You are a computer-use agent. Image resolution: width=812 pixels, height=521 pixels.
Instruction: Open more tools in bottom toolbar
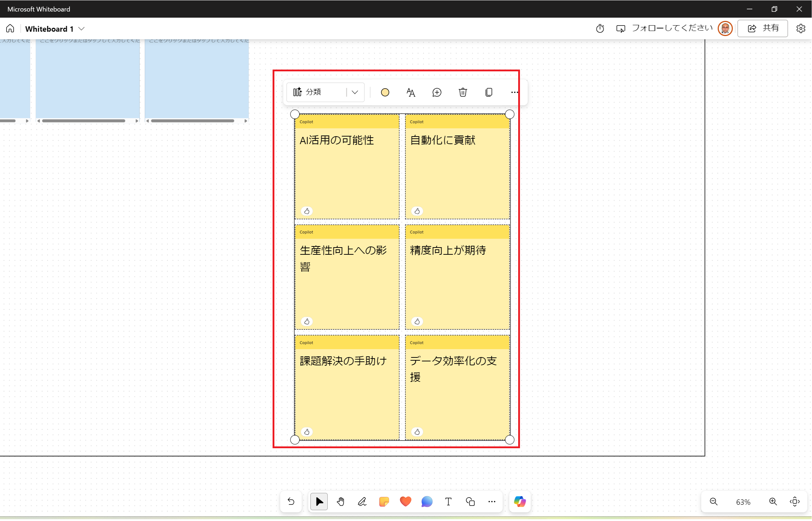coord(492,502)
